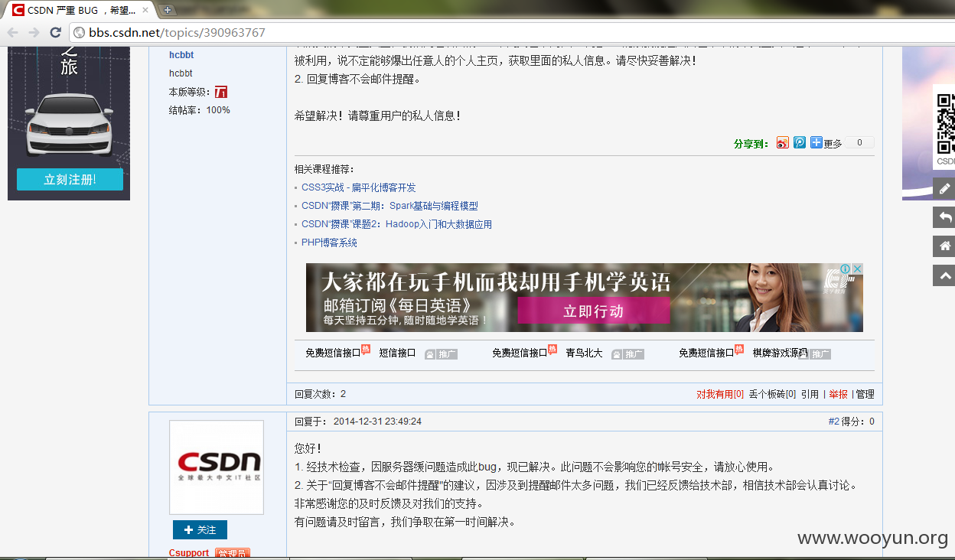
Task: Click the 回复于 2014-12-31 23:49:24 timestamp
Action: pyautogui.click(x=358, y=422)
